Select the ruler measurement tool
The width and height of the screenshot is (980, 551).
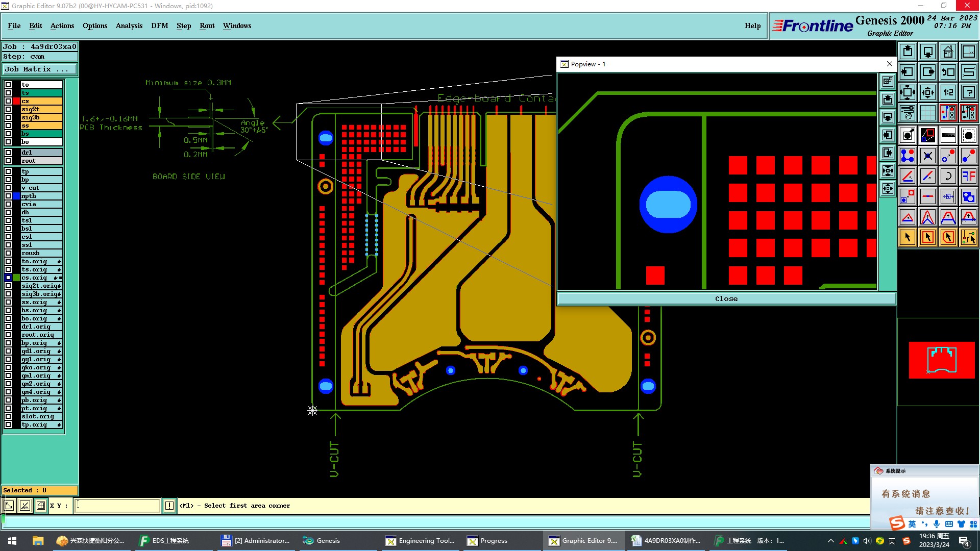(x=948, y=135)
